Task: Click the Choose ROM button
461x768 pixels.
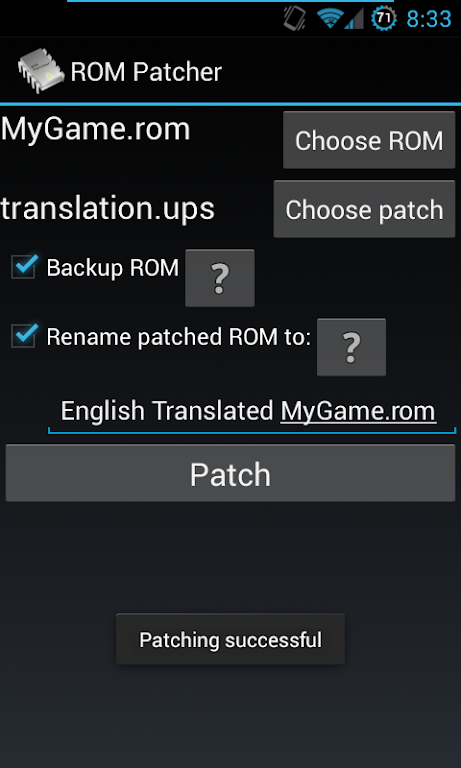Action: point(369,140)
